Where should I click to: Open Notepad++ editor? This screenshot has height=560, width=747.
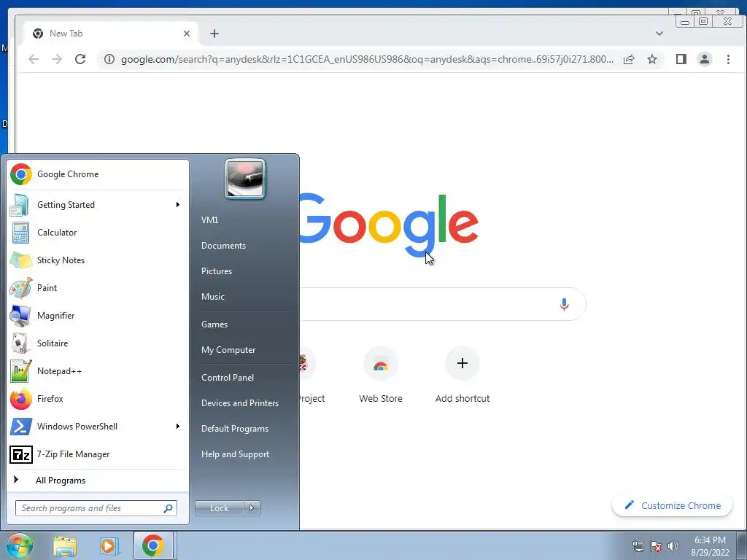(98, 371)
